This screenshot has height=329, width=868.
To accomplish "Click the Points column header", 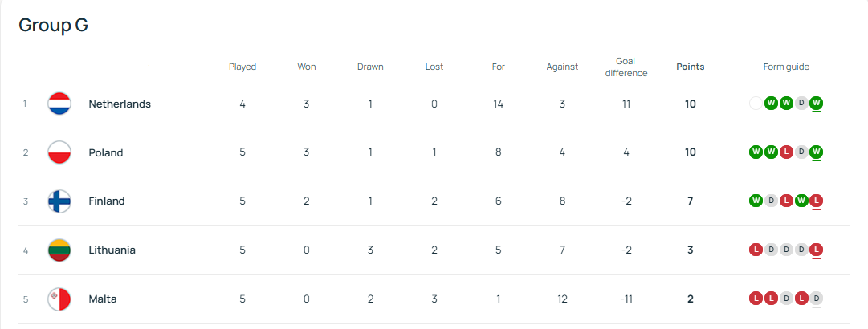I will point(691,67).
